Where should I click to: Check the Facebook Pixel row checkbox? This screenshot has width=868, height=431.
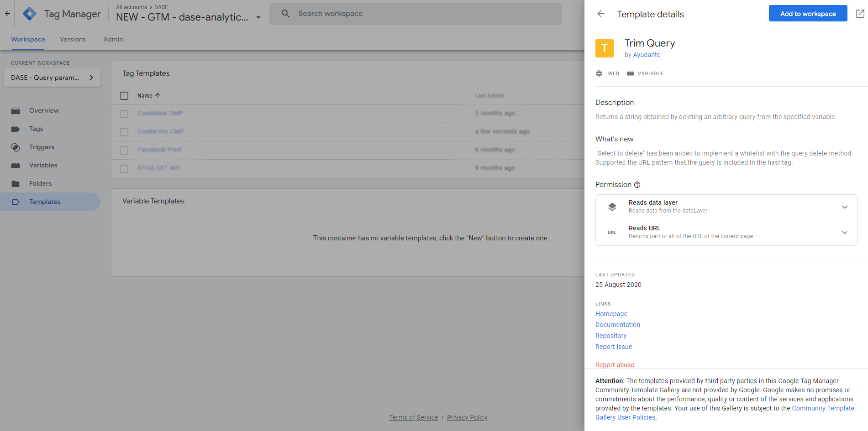[x=124, y=151]
